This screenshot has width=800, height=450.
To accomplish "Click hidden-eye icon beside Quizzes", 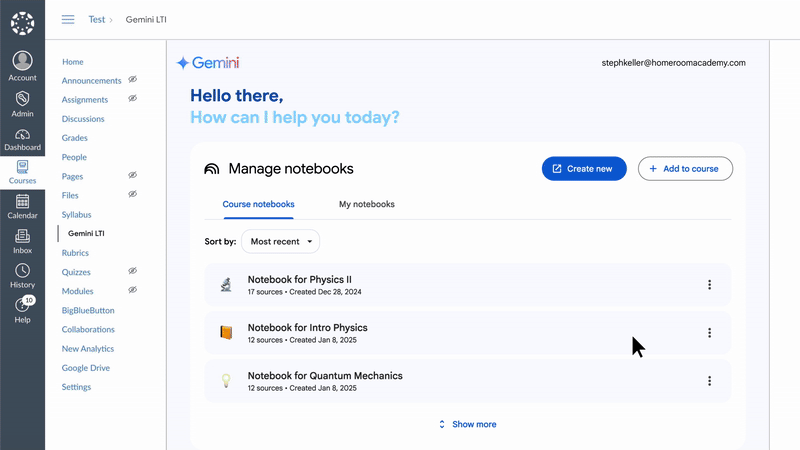I will [133, 271].
